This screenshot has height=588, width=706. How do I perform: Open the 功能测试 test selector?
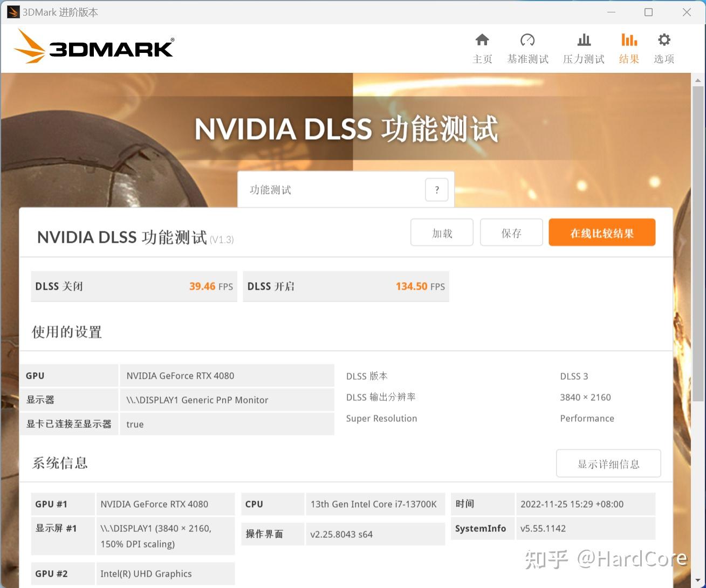tap(334, 189)
